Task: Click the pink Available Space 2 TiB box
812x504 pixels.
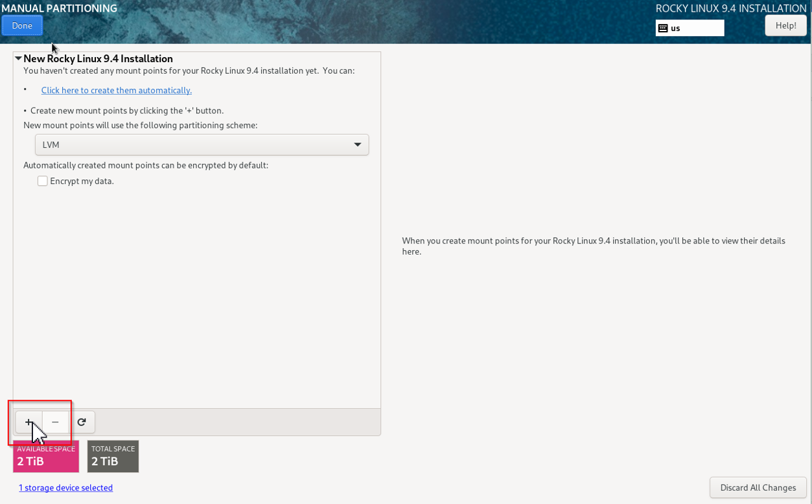Action: coord(46,457)
